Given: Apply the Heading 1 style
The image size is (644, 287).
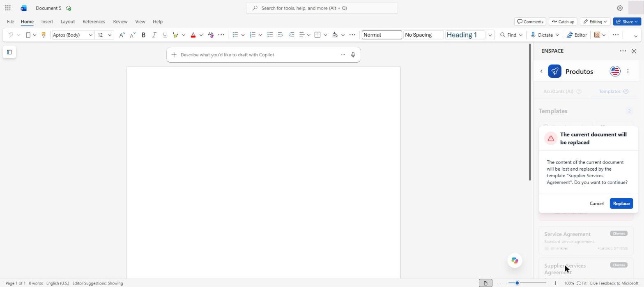Looking at the screenshot, I should click(465, 35).
